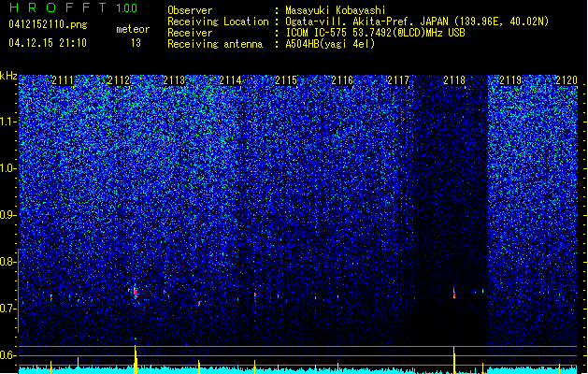Click the timestamp 04.12.15 21:10

pos(48,43)
